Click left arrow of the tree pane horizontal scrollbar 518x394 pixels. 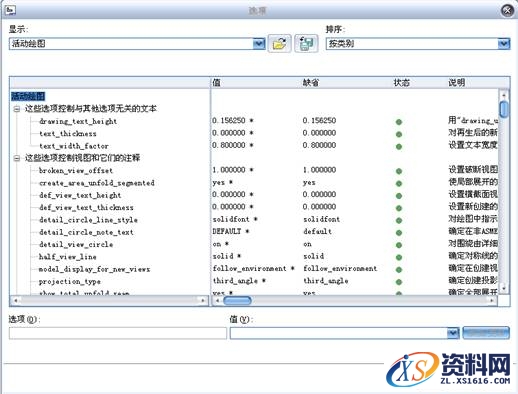click(15, 301)
